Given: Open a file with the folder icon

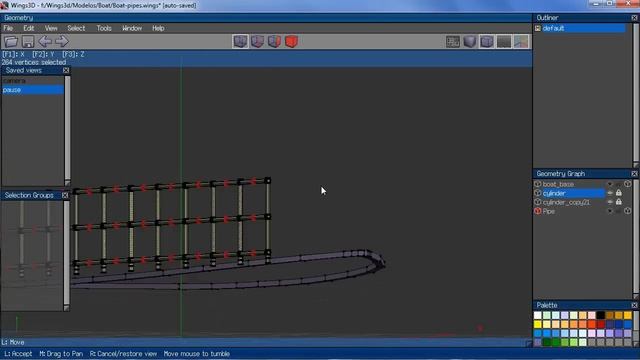Looking at the screenshot, I should pos(11,41).
